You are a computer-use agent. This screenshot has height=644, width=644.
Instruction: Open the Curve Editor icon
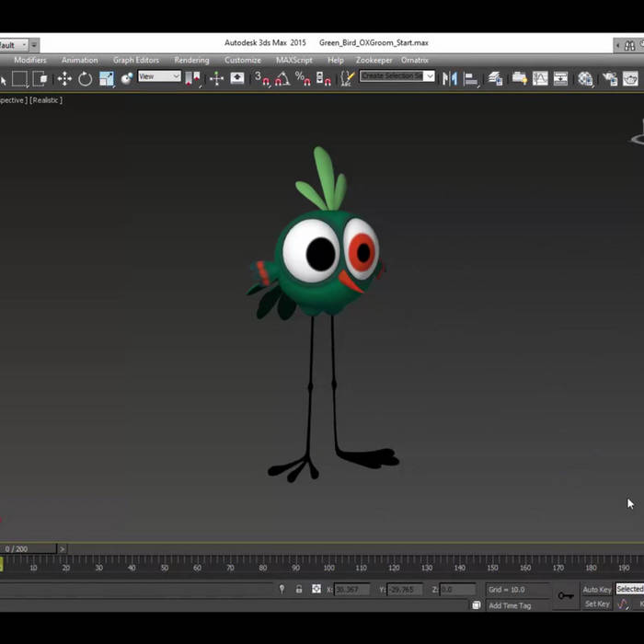point(539,79)
